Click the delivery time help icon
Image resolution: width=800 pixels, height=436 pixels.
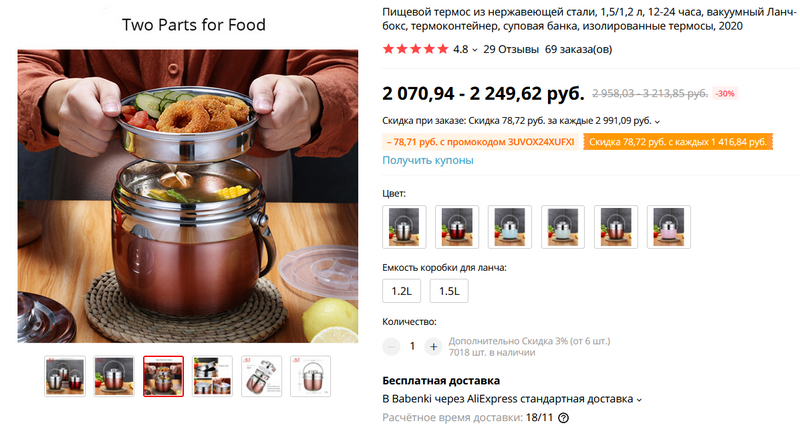(564, 418)
